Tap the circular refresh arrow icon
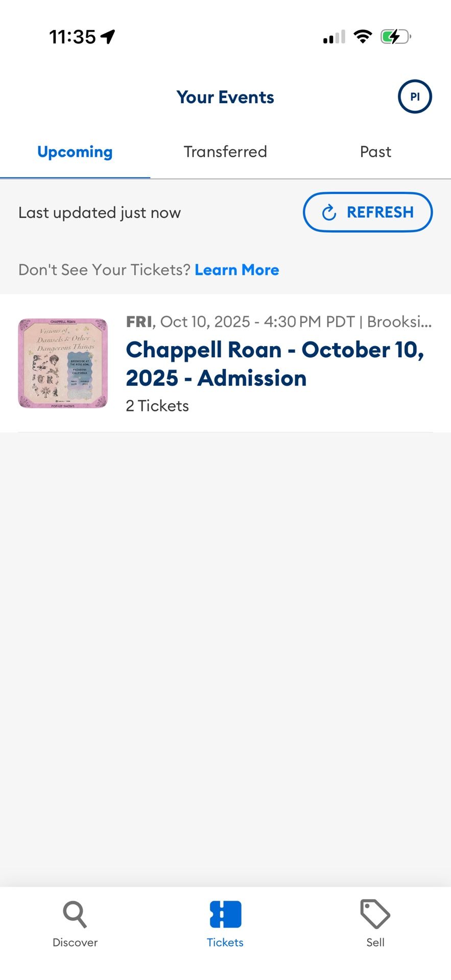Screen dimensions: 451x980 tap(329, 212)
